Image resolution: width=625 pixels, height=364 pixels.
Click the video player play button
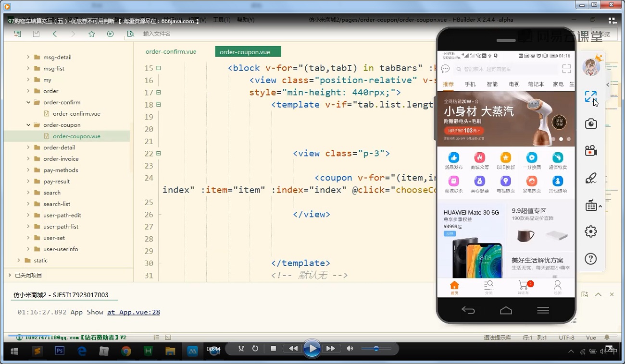tap(312, 349)
